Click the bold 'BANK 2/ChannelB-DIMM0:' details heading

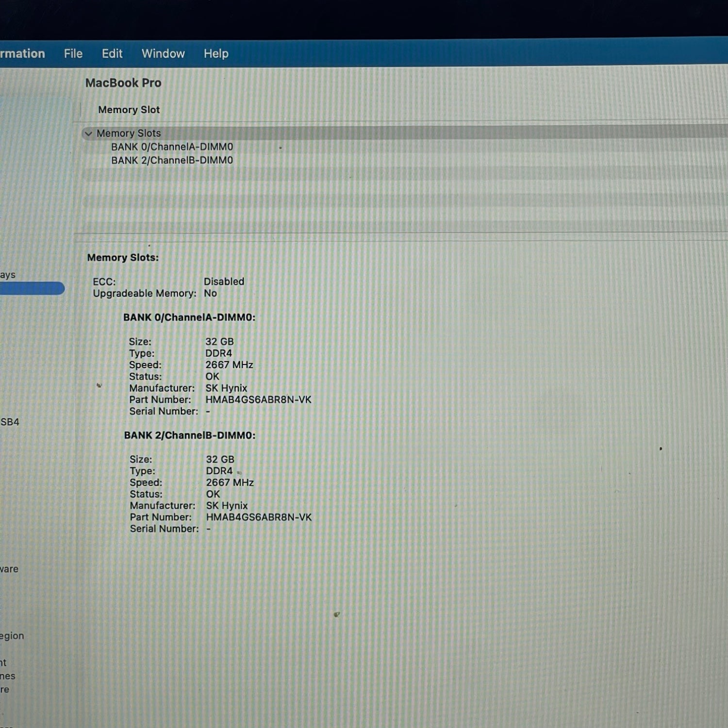[x=190, y=435]
